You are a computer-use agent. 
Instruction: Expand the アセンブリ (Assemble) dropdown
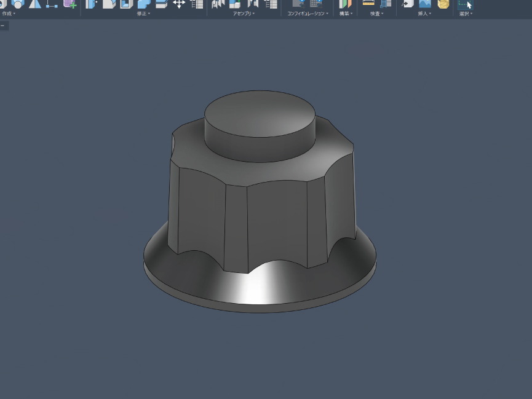point(244,14)
